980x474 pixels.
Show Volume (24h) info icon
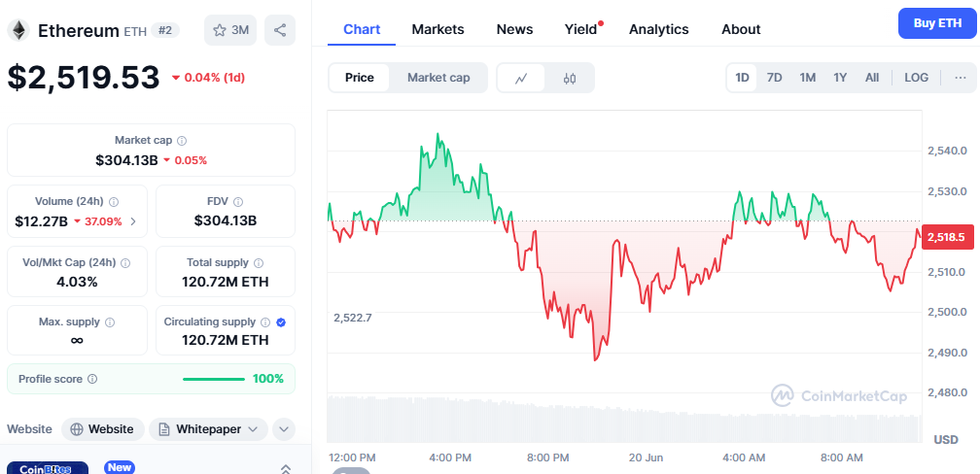pyautogui.click(x=114, y=202)
